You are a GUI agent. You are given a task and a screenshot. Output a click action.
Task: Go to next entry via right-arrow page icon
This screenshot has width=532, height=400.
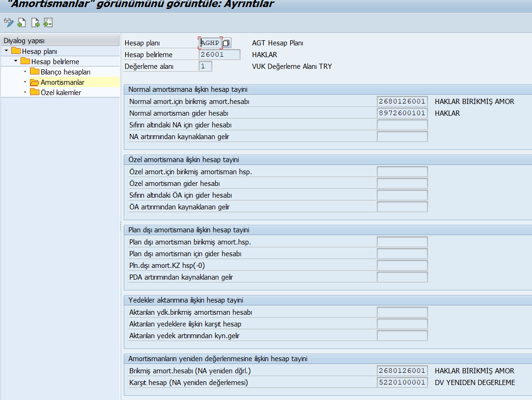pyautogui.click(x=35, y=22)
